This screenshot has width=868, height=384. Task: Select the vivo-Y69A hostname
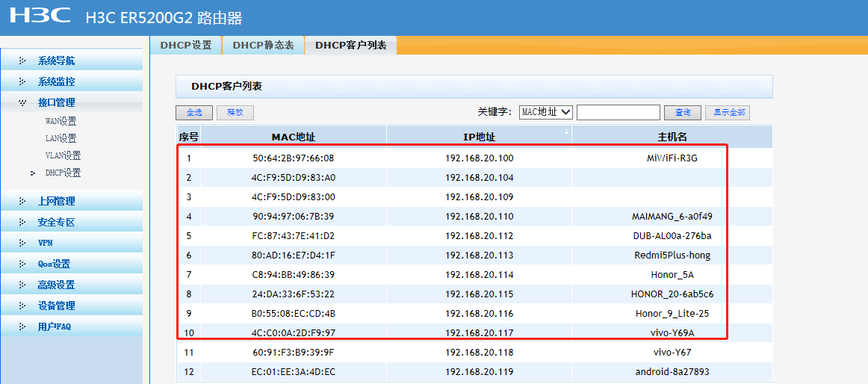pyautogui.click(x=672, y=333)
